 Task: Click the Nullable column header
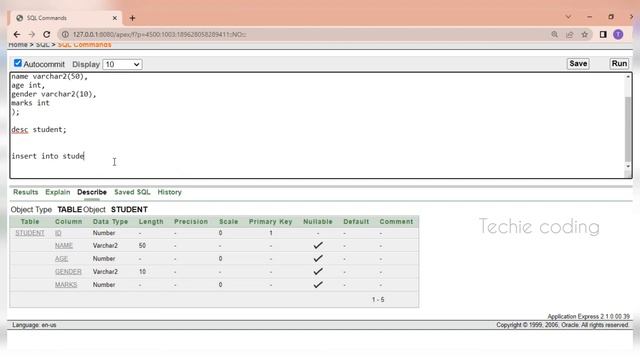pyautogui.click(x=318, y=222)
